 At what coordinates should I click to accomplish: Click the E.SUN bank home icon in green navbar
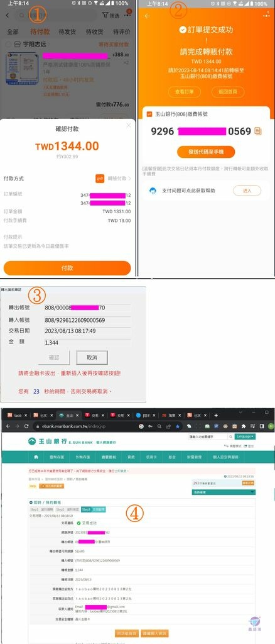click(36, 457)
